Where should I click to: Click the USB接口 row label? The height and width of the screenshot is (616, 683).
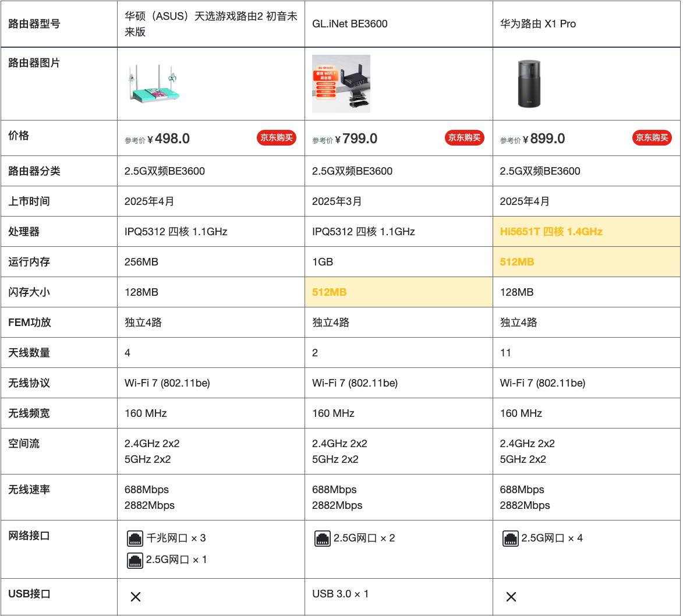30,594
